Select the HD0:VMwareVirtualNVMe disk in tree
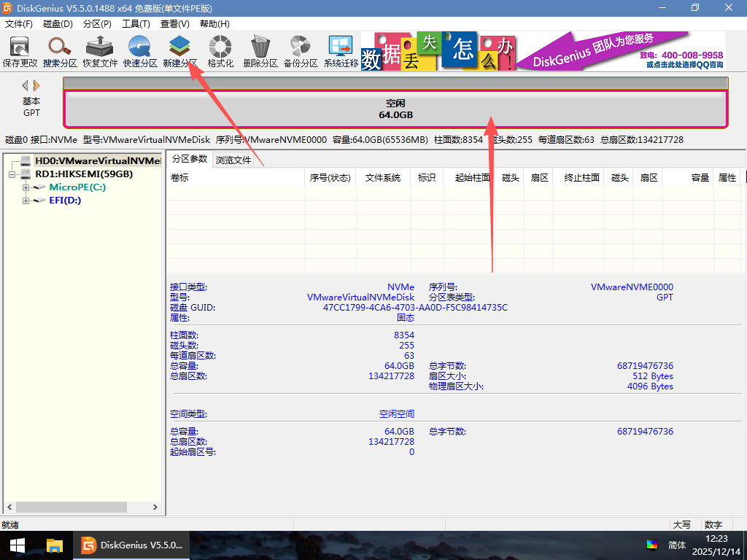The height and width of the screenshot is (560, 747). (x=97, y=160)
